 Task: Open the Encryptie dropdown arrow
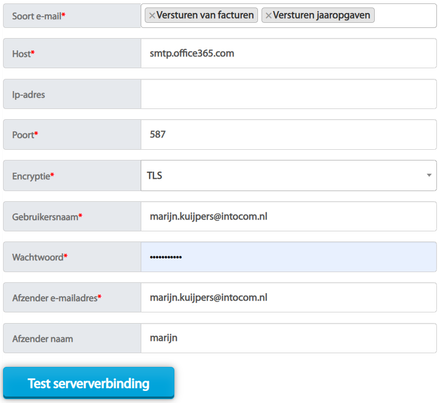429,175
